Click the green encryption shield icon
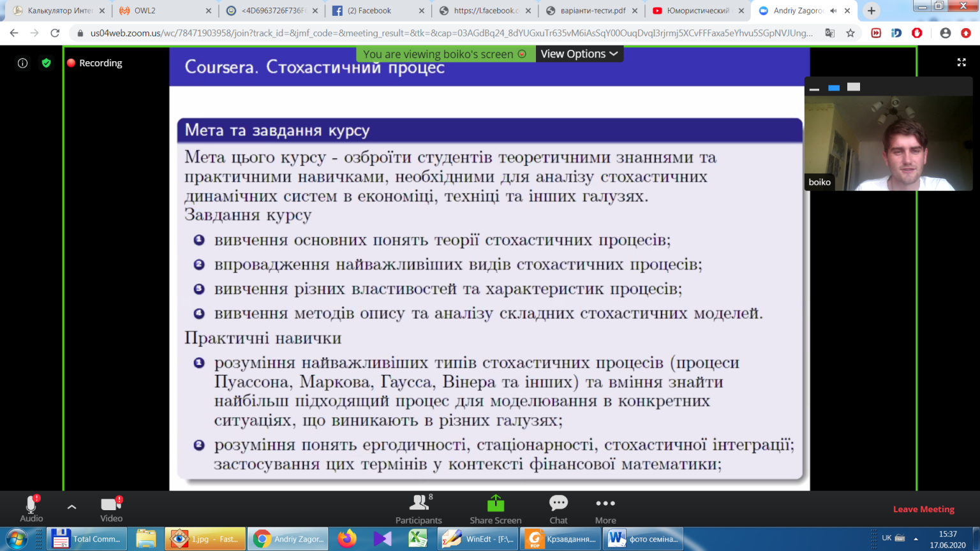 pyautogui.click(x=46, y=63)
